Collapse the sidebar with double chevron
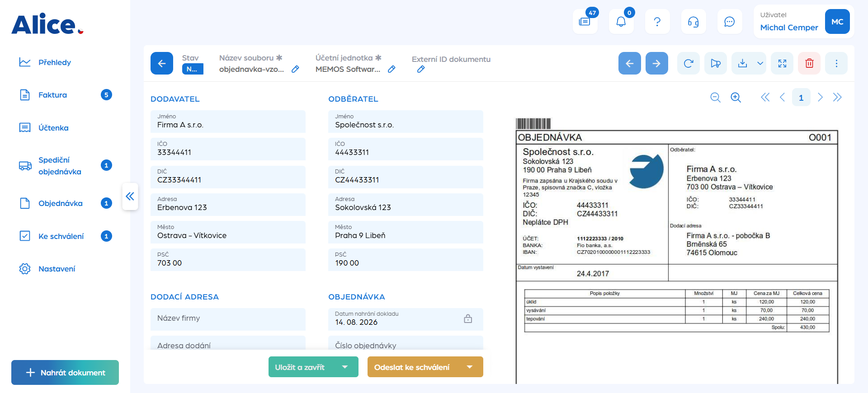The width and height of the screenshot is (868, 393). (130, 196)
